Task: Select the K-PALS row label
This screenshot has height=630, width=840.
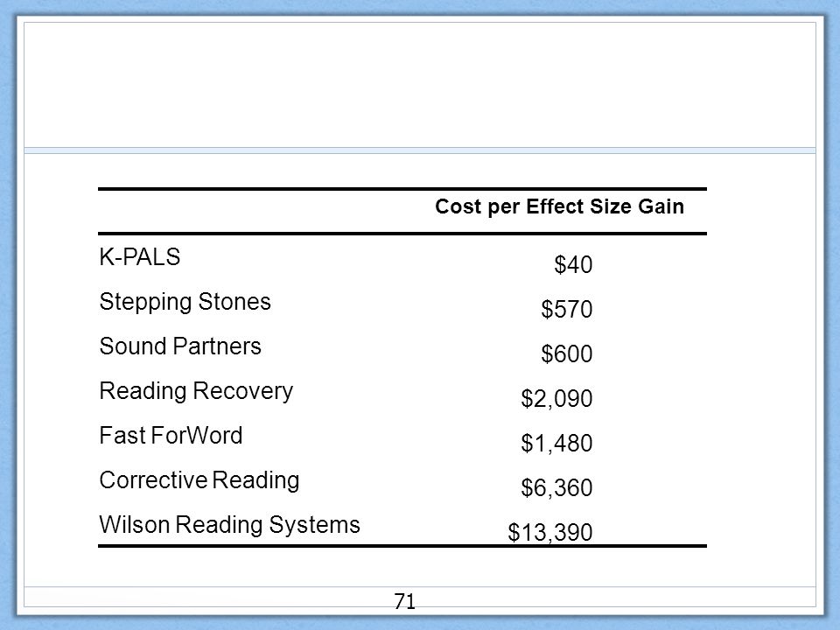Action: [x=140, y=257]
